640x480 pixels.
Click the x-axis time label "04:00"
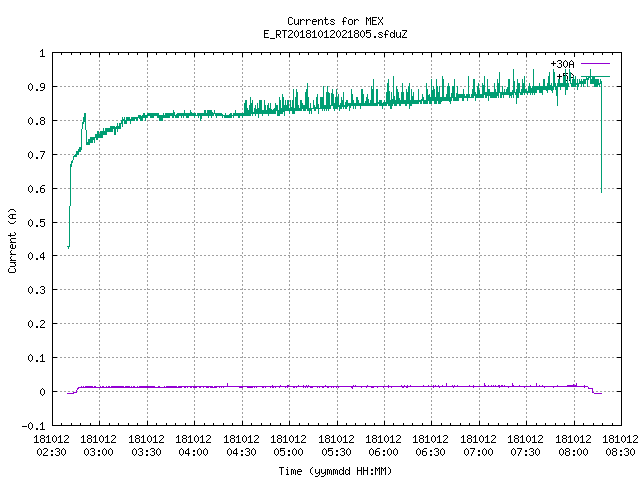(x=193, y=452)
